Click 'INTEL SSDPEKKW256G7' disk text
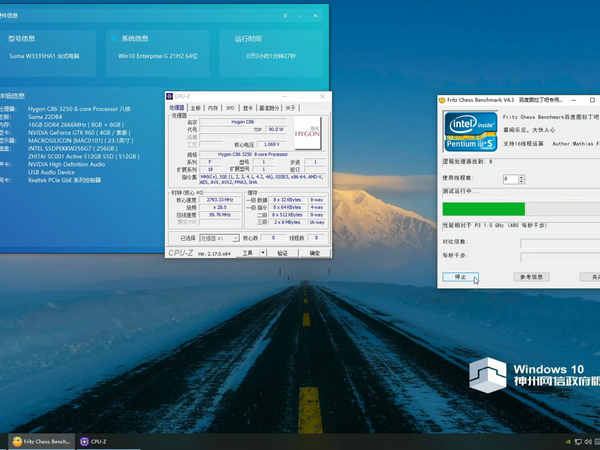Screen dimensions: 600x450 point(61,148)
